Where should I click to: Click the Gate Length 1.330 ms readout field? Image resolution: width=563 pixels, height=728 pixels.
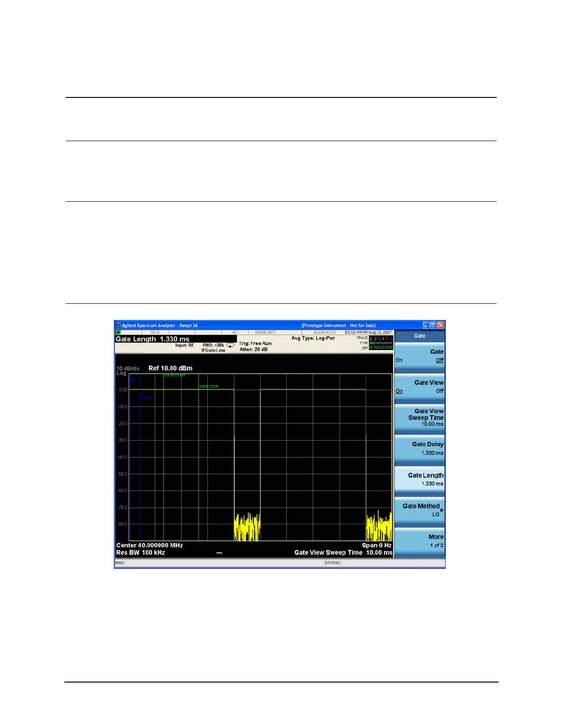(176, 339)
